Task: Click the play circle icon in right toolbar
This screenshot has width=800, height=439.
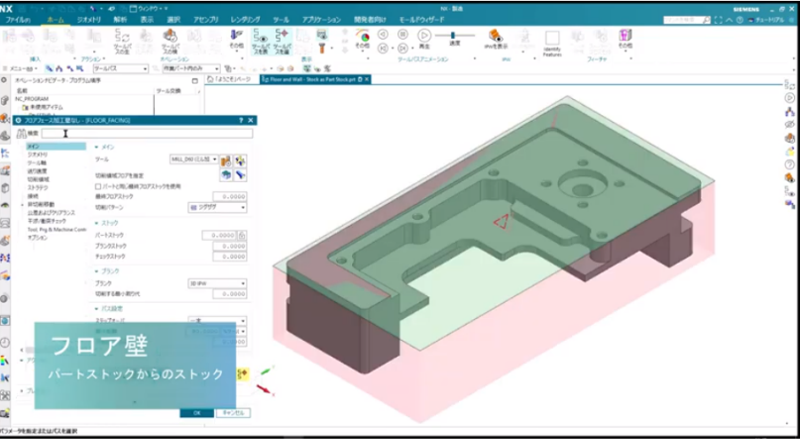Action: pyautogui.click(x=790, y=97)
